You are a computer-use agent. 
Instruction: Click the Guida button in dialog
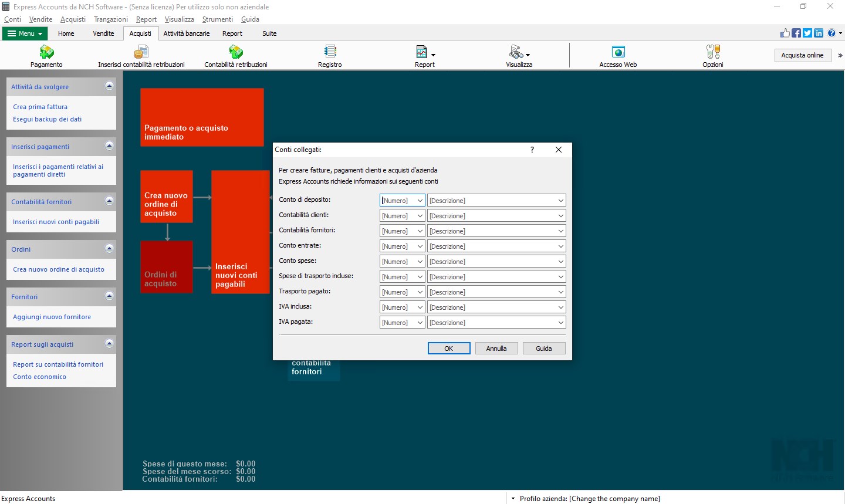tap(544, 349)
